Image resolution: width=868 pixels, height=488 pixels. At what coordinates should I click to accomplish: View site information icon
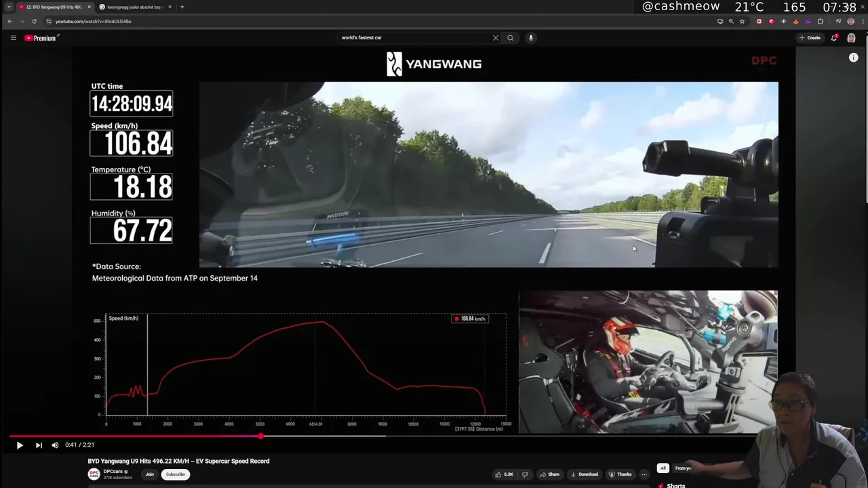pos(49,21)
